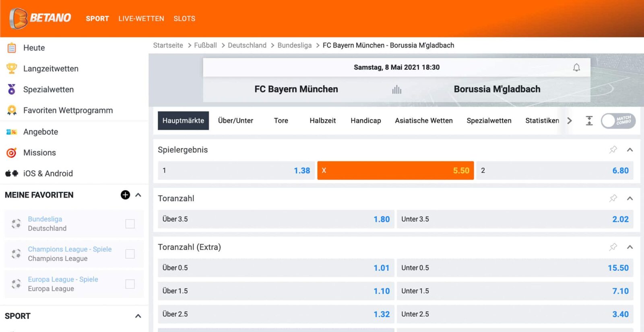Switch to the Spezialwetten tab
644x332 pixels.
489,121
